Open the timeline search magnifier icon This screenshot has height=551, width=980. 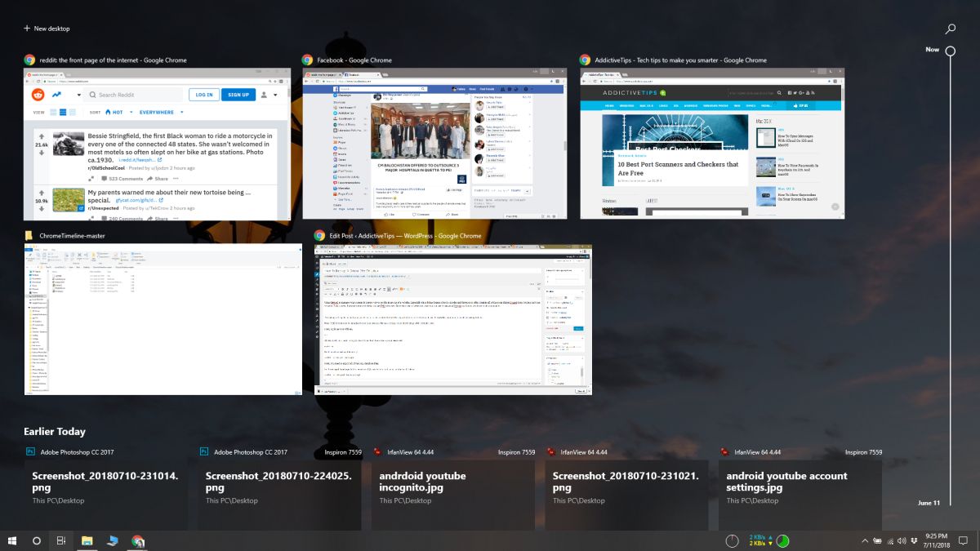951,29
